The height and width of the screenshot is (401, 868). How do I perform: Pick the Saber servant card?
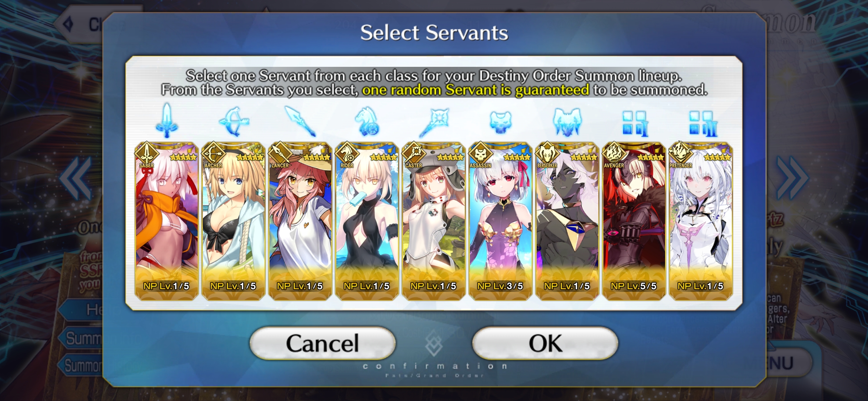click(x=167, y=221)
